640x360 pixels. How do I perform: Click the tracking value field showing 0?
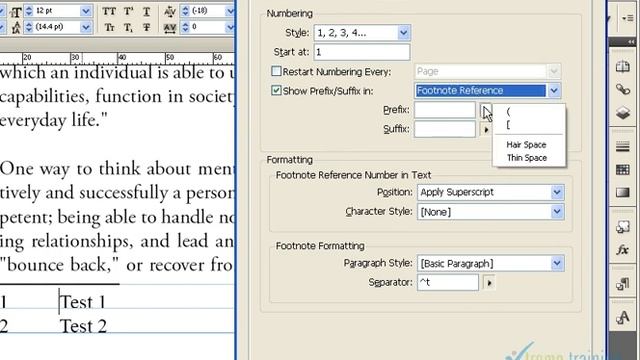point(207,27)
